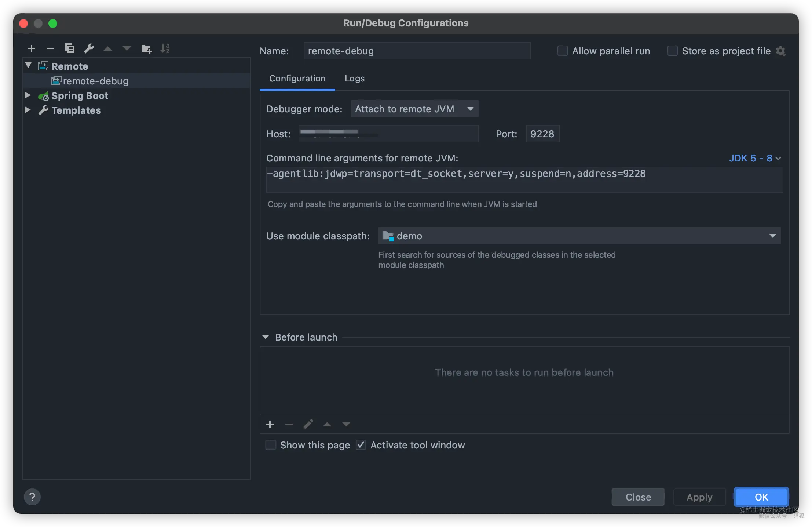This screenshot has width=812, height=527.
Task: Move the configuration up in the list toolbar
Action: point(108,48)
